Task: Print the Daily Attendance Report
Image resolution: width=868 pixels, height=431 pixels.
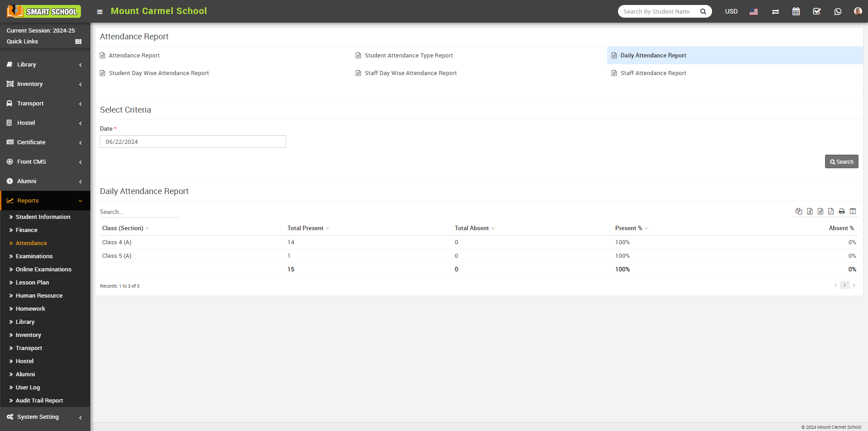Action: coord(842,211)
